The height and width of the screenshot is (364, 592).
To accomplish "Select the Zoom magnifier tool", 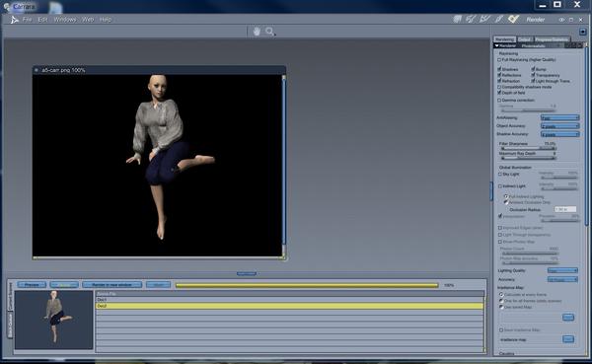I will 270,32.
